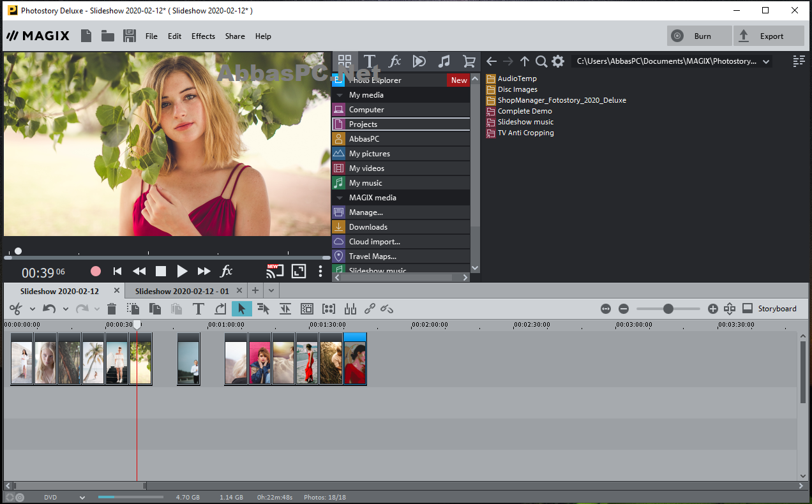Click the unlink objects broken chain icon
Viewport: 812px width, 504px height.
tap(387, 309)
